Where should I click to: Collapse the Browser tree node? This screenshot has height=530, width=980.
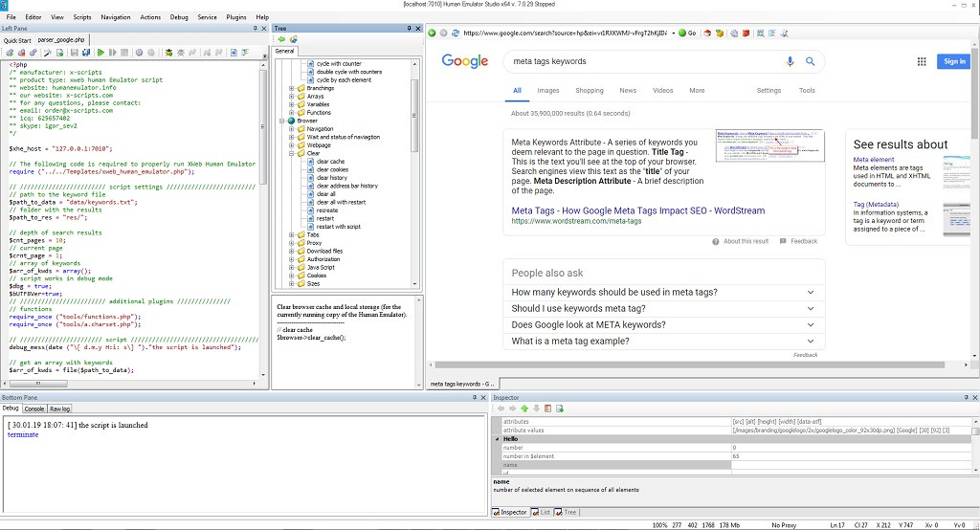pyautogui.click(x=282, y=121)
